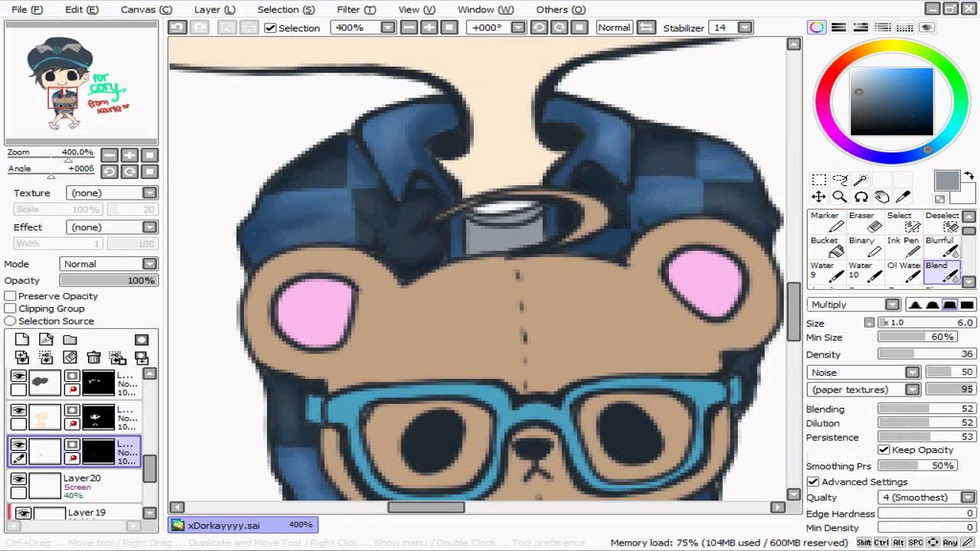980x551 pixels.
Task: Open the layer Mode dropdown
Action: coord(150,264)
